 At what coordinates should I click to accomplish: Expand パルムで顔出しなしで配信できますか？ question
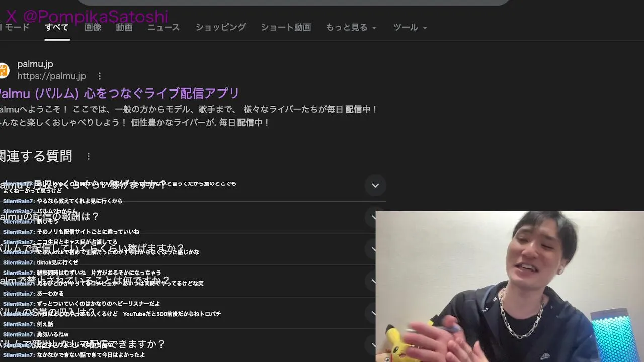pyautogui.click(x=193, y=345)
